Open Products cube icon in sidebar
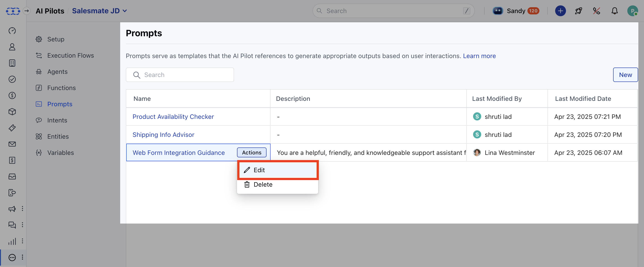The image size is (644, 267). tap(12, 112)
